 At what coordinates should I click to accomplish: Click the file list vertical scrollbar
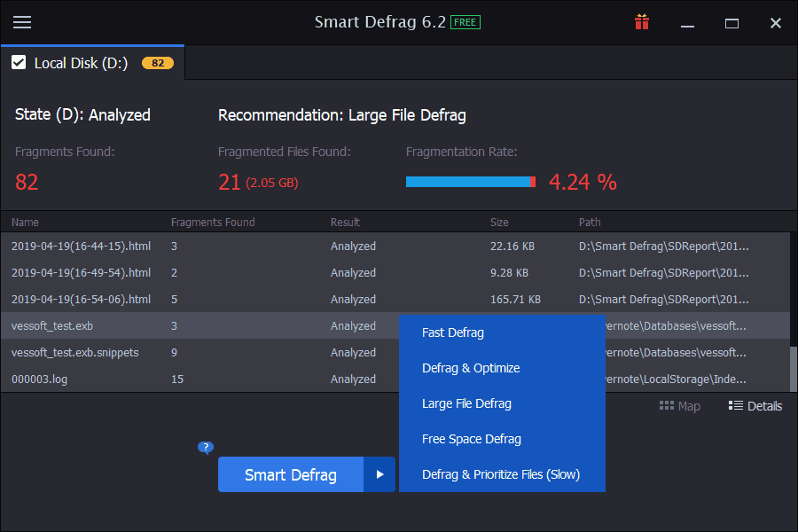[x=794, y=369]
